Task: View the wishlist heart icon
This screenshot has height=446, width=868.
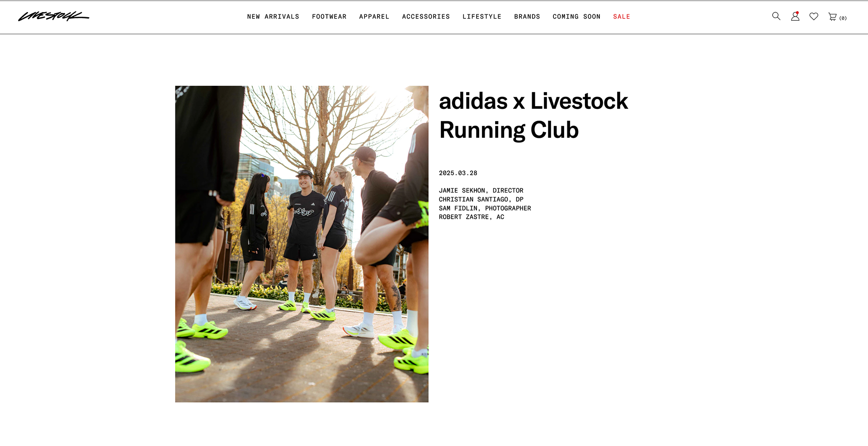Action: click(x=814, y=16)
